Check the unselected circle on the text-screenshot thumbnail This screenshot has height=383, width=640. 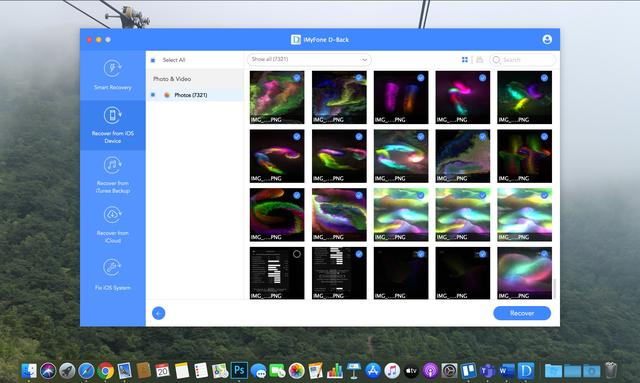point(297,254)
